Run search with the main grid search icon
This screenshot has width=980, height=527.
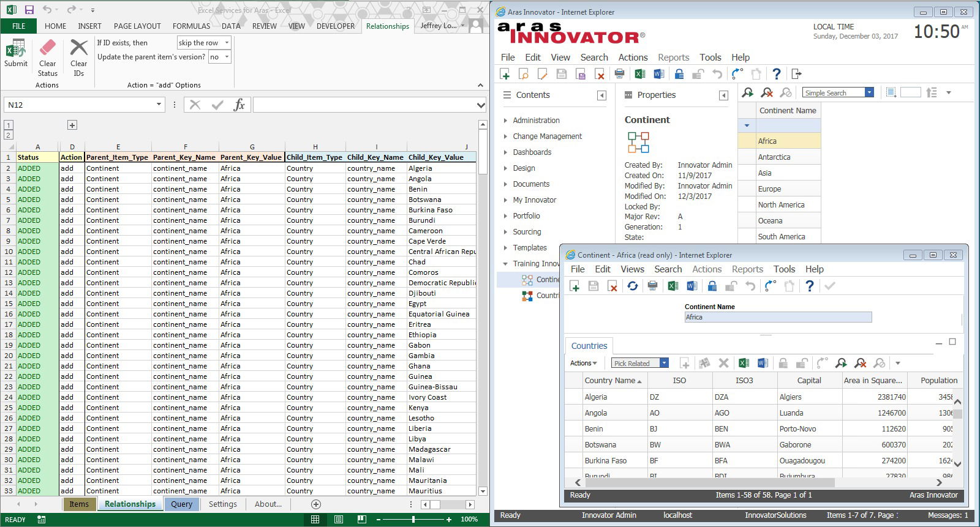pyautogui.click(x=747, y=92)
